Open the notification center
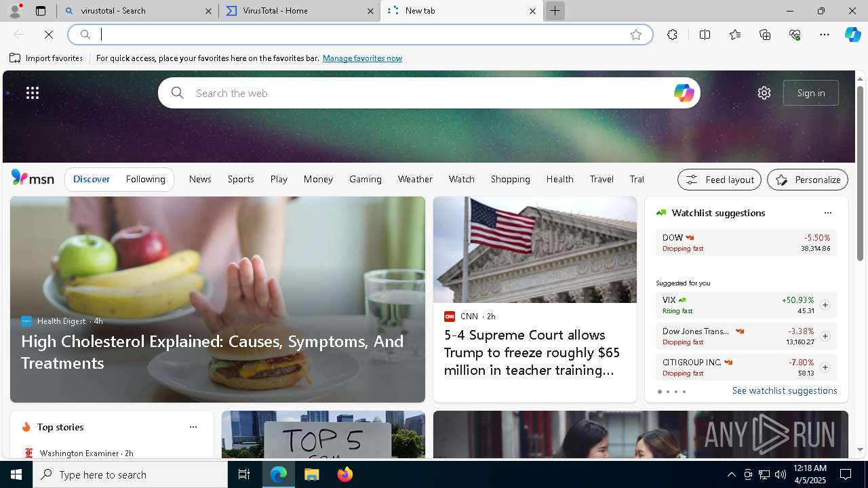 tap(846, 474)
